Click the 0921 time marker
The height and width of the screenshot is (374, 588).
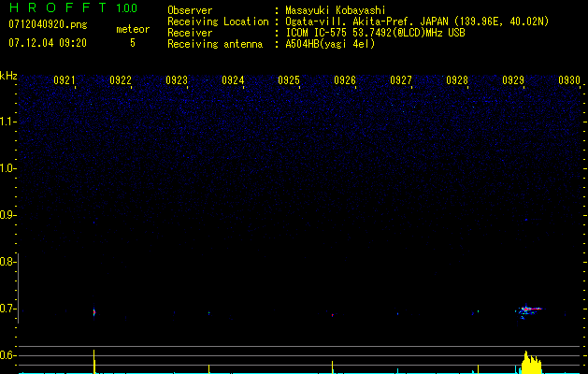[x=65, y=80]
